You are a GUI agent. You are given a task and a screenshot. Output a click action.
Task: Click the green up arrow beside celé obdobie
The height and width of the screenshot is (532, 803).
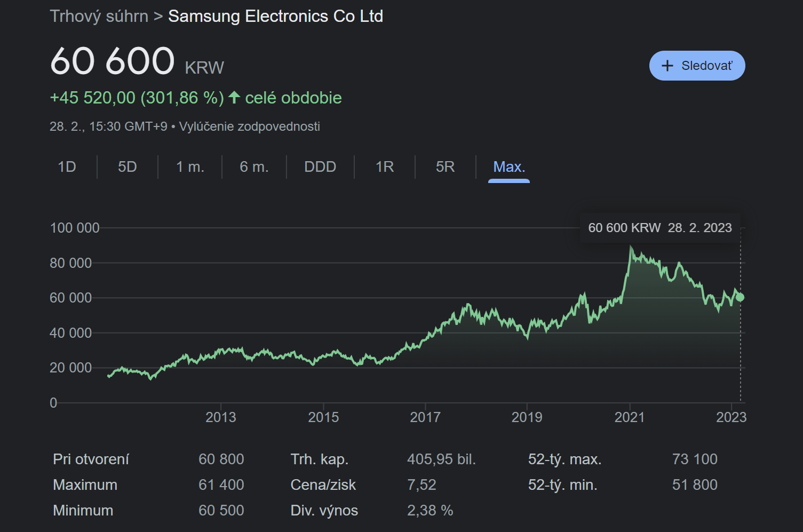tap(234, 98)
